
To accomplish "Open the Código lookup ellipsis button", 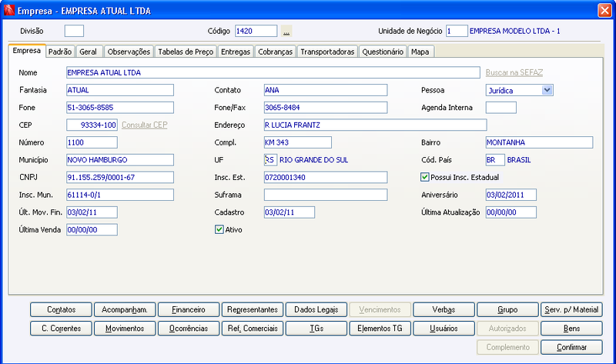I will click(x=286, y=31).
